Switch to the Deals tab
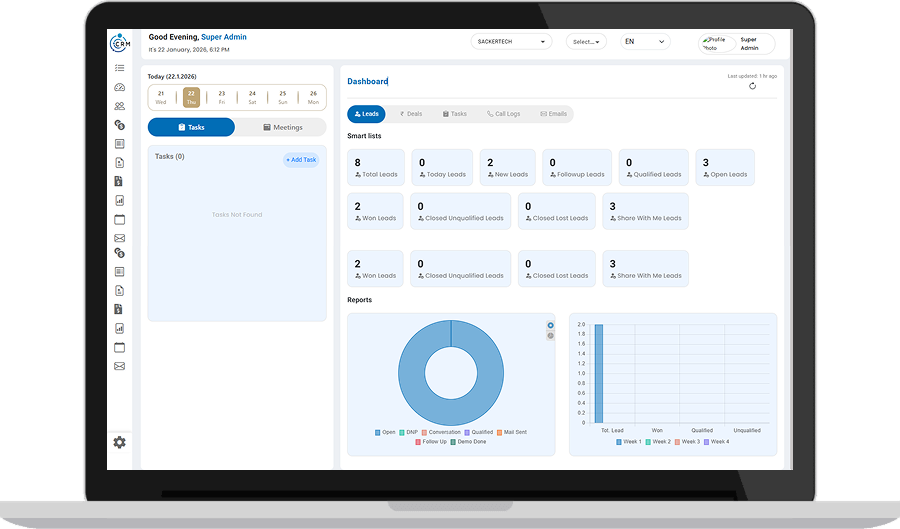900x529 pixels. tap(411, 114)
